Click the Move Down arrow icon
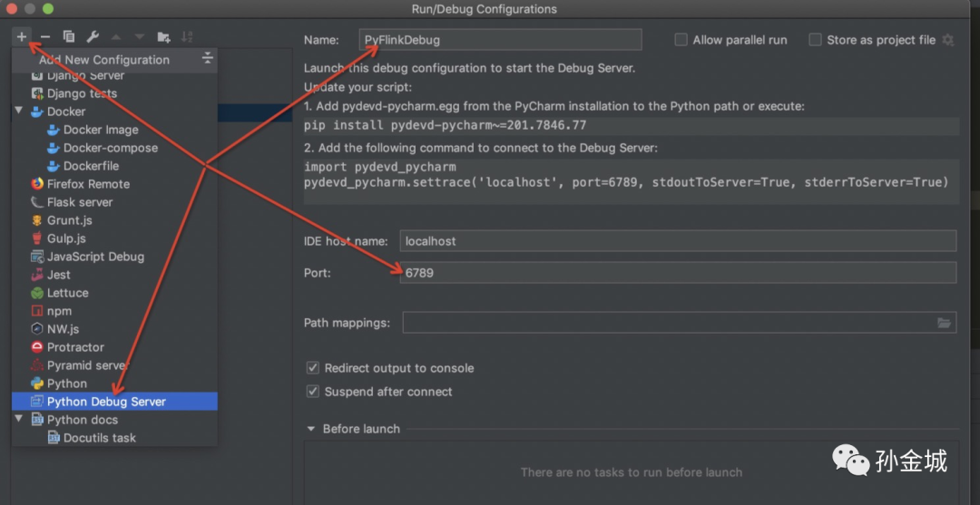 point(140,37)
